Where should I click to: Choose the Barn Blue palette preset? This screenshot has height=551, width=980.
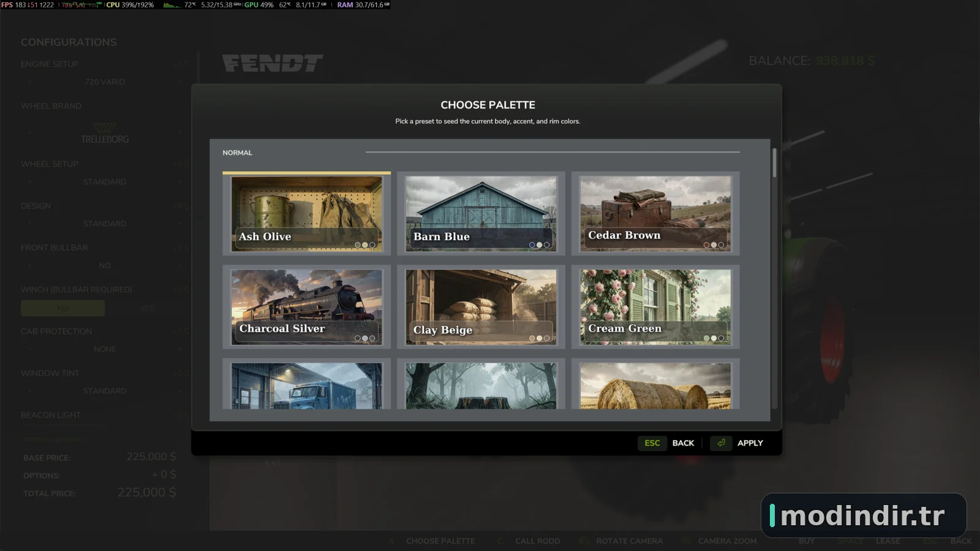pyautogui.click(x=481, y=214)
